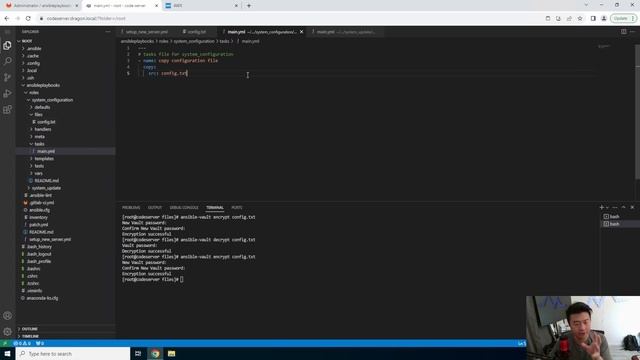The height and width of the screenshot is (360, 640).
Task: Open patch.yml from the explorer
Action: pyautogui.click(x=38, y=224)
